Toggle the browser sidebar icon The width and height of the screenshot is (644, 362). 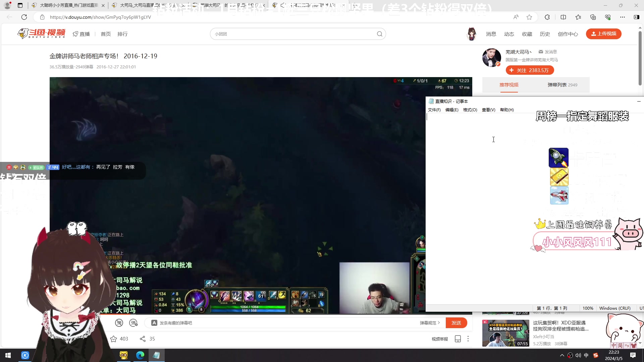[637, 17]
